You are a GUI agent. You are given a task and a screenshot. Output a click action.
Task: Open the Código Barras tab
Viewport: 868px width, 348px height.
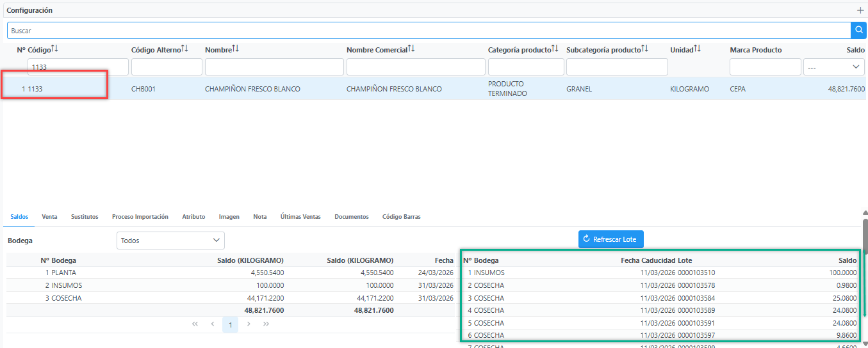tap(402, 217)
